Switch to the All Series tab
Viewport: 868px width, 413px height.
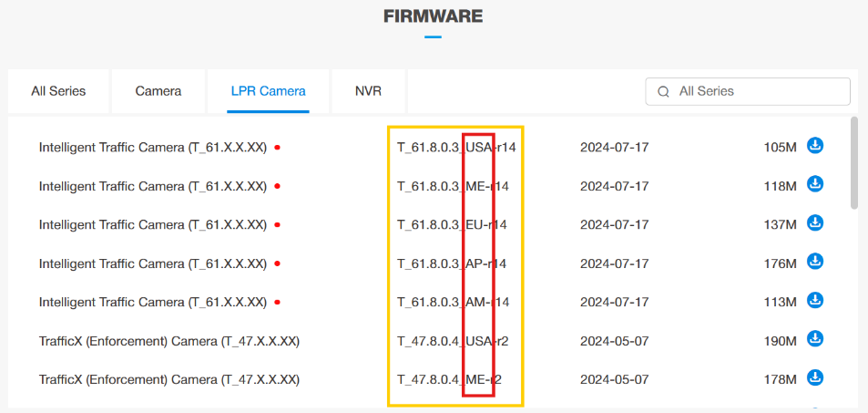[x=58, y=91]
